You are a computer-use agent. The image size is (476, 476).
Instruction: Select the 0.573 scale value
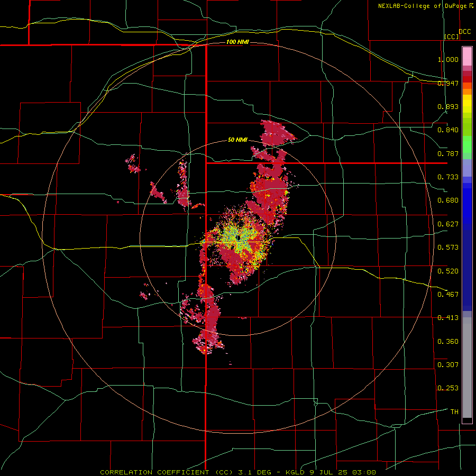coord(448,248)
